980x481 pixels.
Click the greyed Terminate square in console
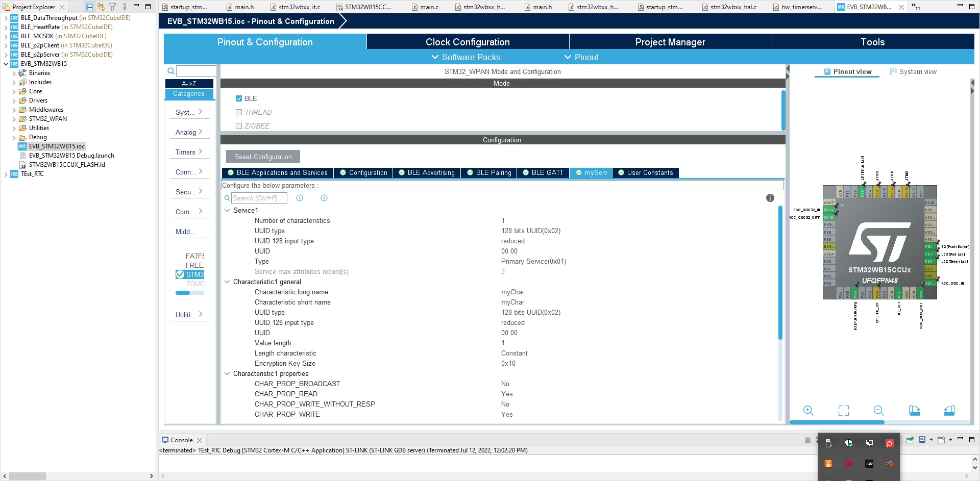click(x=807, y=440)
